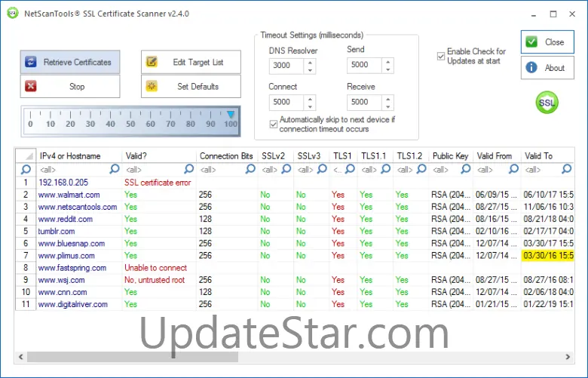Click the app logo in title bar
Viewport: 588px width, 378px height.
pos(13,13)
